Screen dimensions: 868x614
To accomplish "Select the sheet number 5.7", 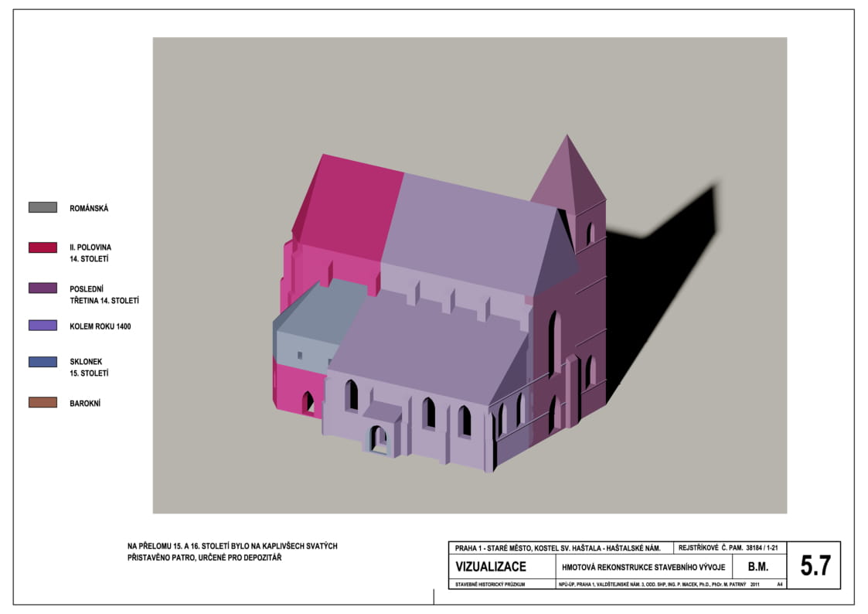I will point(815,566).
